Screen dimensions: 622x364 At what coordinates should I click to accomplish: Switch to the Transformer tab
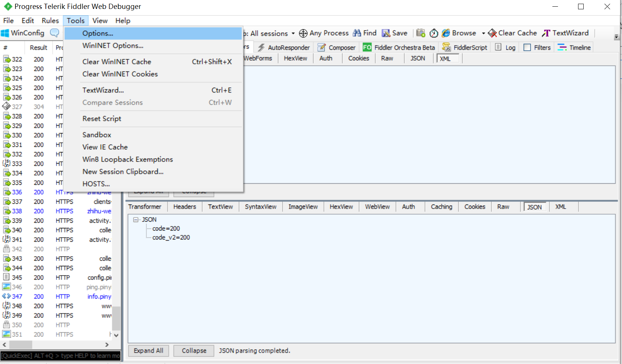tap(145, 207)
